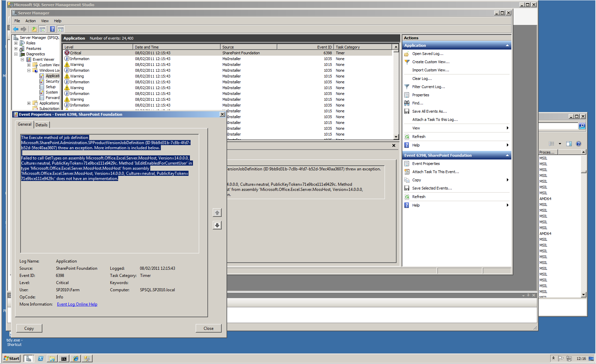Toggle the Show/Hide Action Pane toolbar icon
This screenshot has width=596, height=364.
(60, 29)
